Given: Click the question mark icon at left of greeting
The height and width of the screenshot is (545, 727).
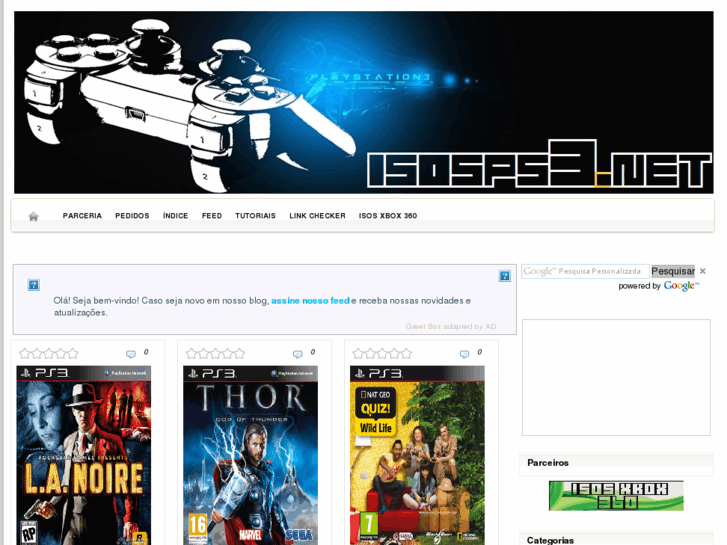Looking at the screenshot, I should point(33,285).
